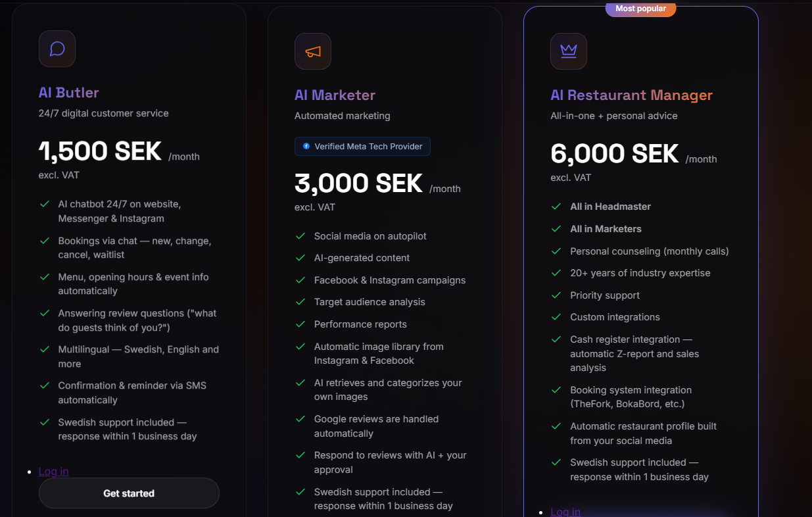812x517 pixels.
Task: Click the Facebook icon in Meta badge
Action: 306,146
